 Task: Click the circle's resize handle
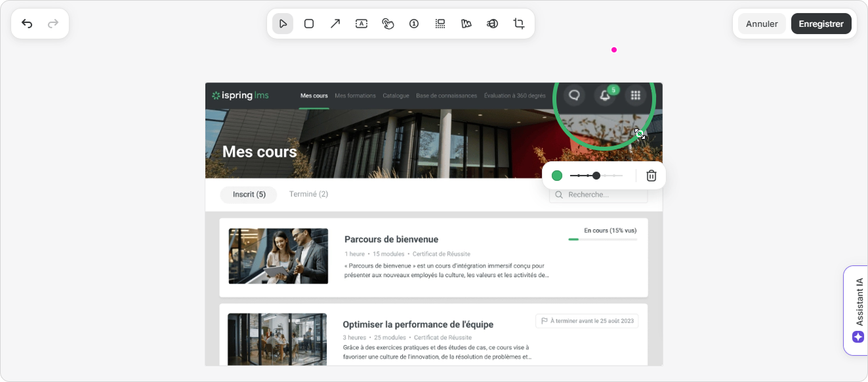(640, 134)
